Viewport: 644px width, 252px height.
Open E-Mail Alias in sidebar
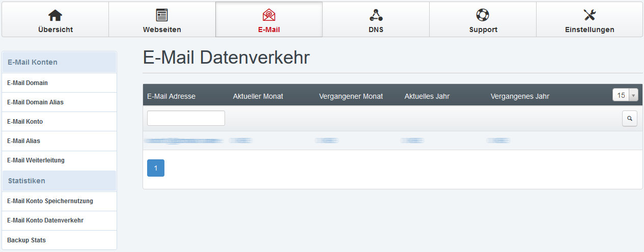click(x=23, y=141)
